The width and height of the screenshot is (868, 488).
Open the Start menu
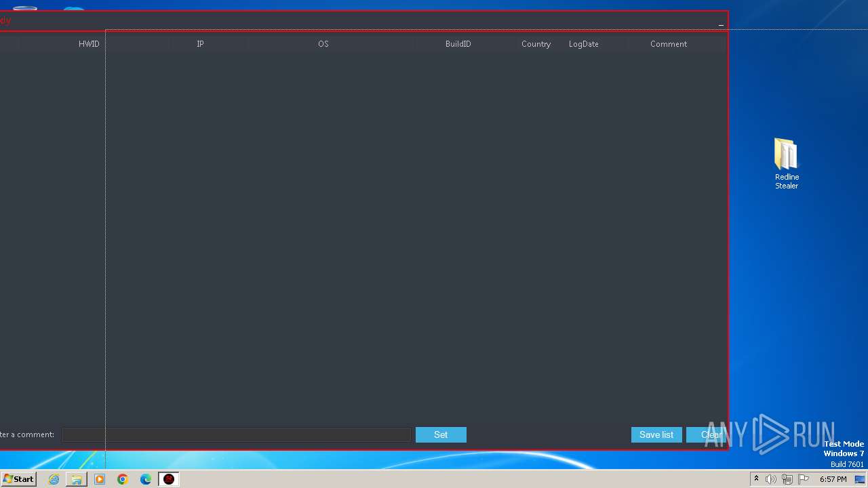pyautogui.click(x=18, y=479)
